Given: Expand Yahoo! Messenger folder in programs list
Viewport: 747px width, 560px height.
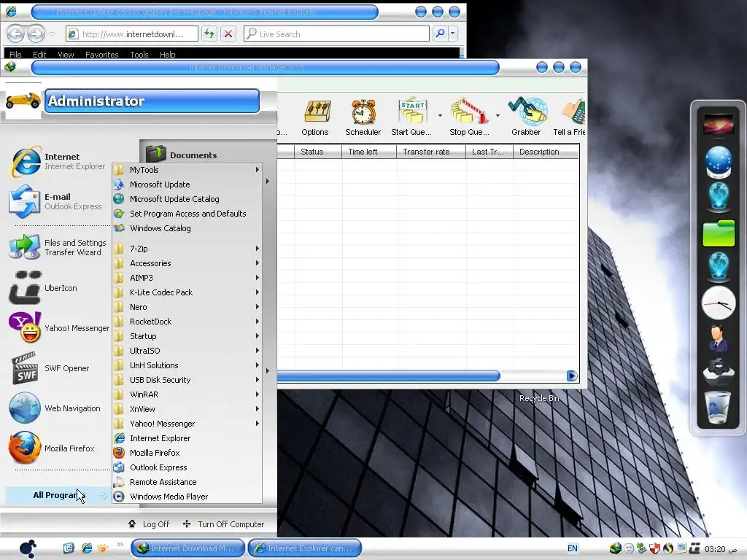Looking at the screenshot, I should (x=187, y=424).
